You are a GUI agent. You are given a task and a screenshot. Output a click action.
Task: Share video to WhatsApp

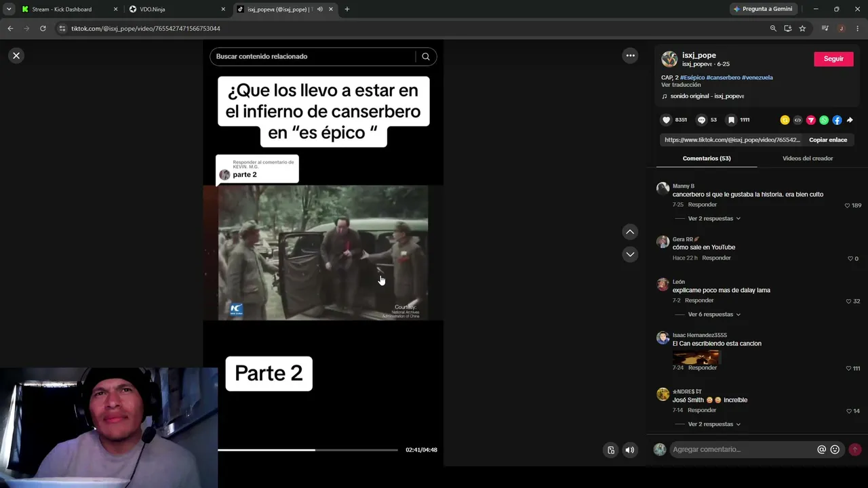click(824, 120)
